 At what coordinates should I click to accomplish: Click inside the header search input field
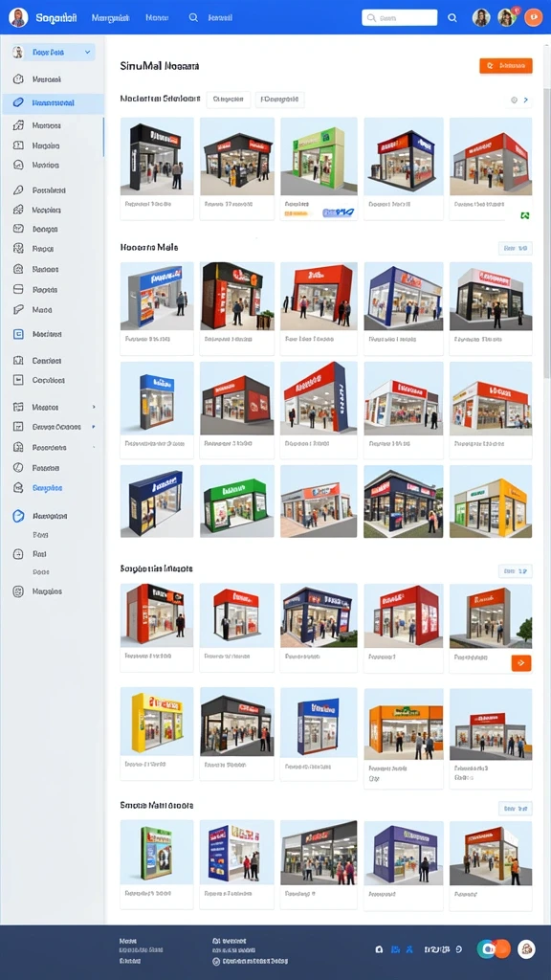(399, 18)
